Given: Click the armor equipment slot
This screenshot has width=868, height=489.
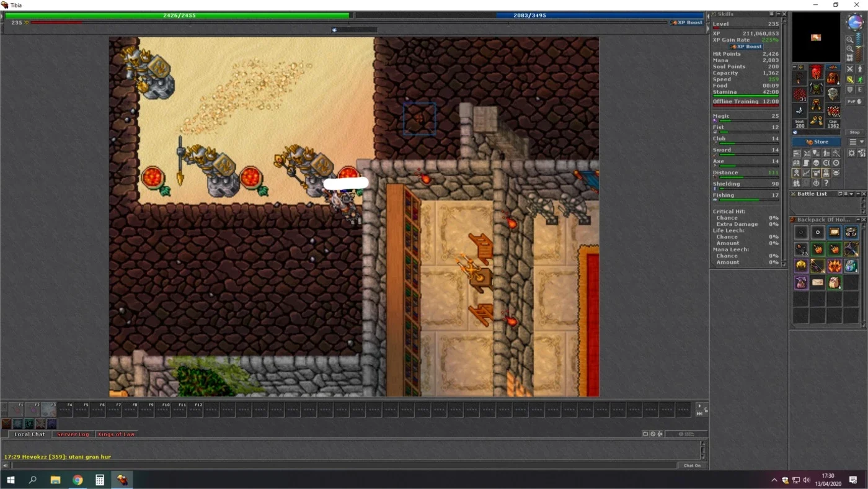Looking at the screenshot, I should tap(816, 88).
